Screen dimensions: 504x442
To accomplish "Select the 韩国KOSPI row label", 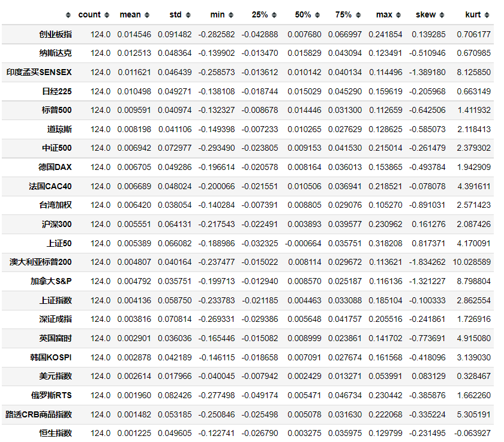I will [x=51, y=358].
